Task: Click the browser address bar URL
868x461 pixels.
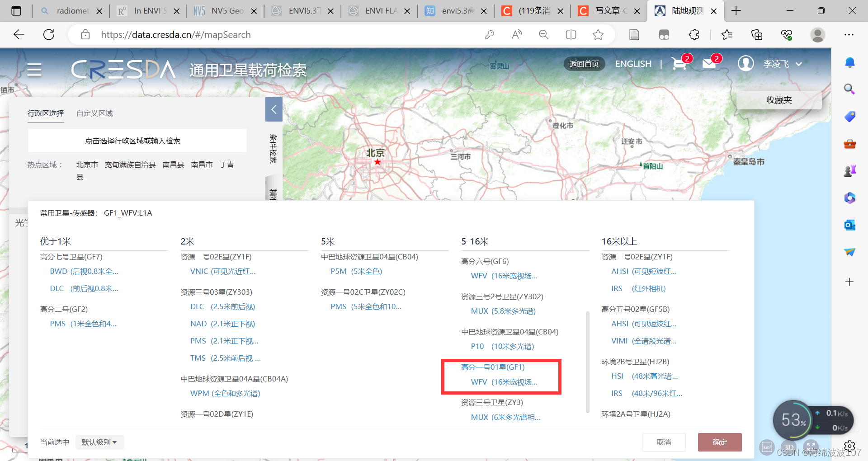Action: pos(176,34)
